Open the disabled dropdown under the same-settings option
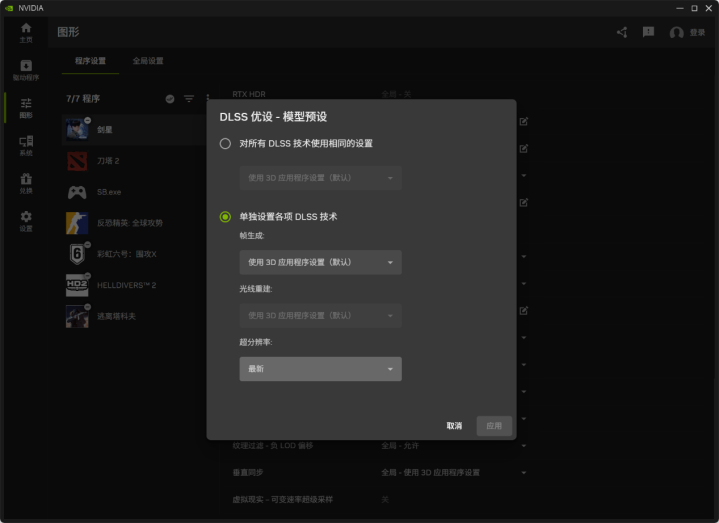This screenshot has width=719, height=523. point(321,178)
